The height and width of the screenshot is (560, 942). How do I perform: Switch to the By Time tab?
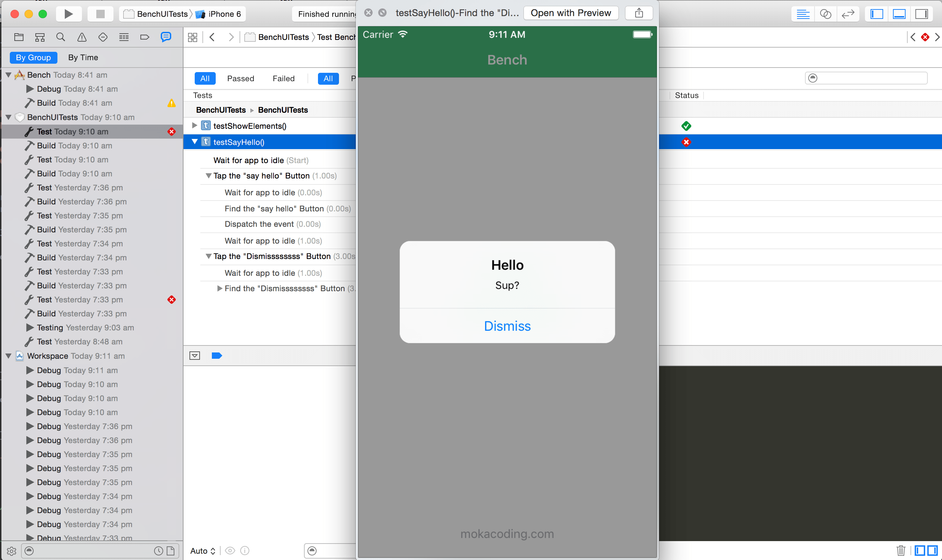click(x=83, y=57)
